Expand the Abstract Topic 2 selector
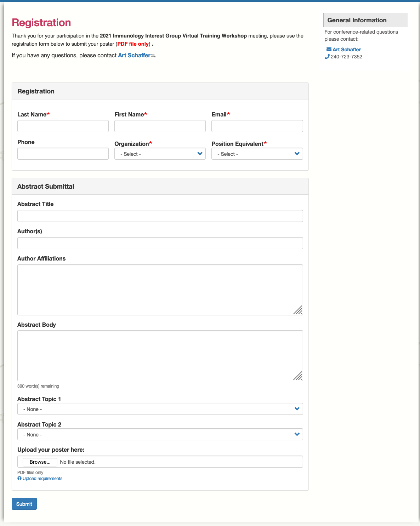This screenshot has width=420, height=526. pyautogui.click(x=160, y=435)
